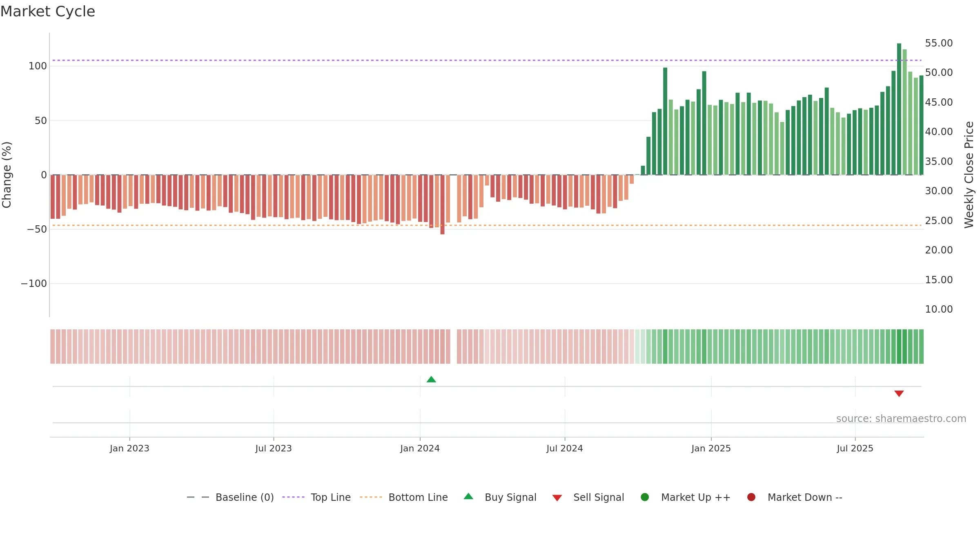Click the purple dotted line sample in legend
The height and width of the screenshot is (551, 980).
pos(293,497)
